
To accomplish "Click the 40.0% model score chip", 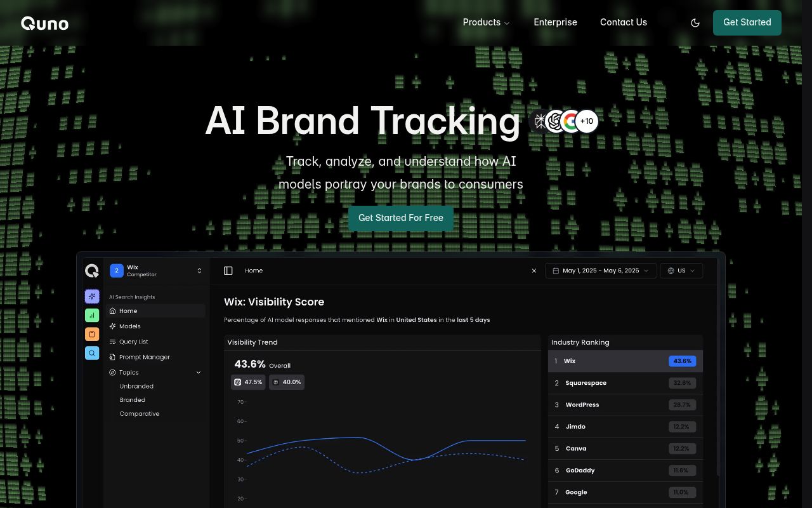I will 287,382.
